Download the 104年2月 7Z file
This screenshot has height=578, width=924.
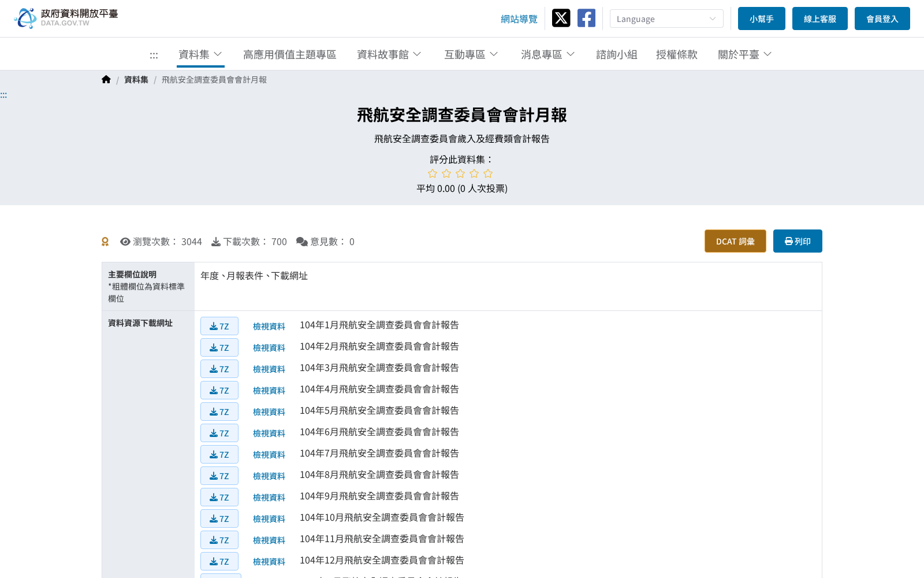(x=219, y=347)
